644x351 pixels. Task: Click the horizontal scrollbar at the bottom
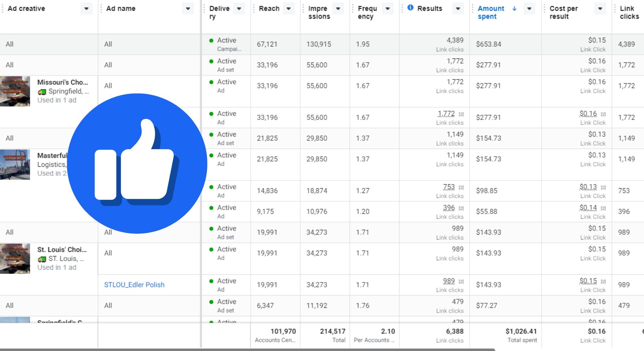[247, 349]
